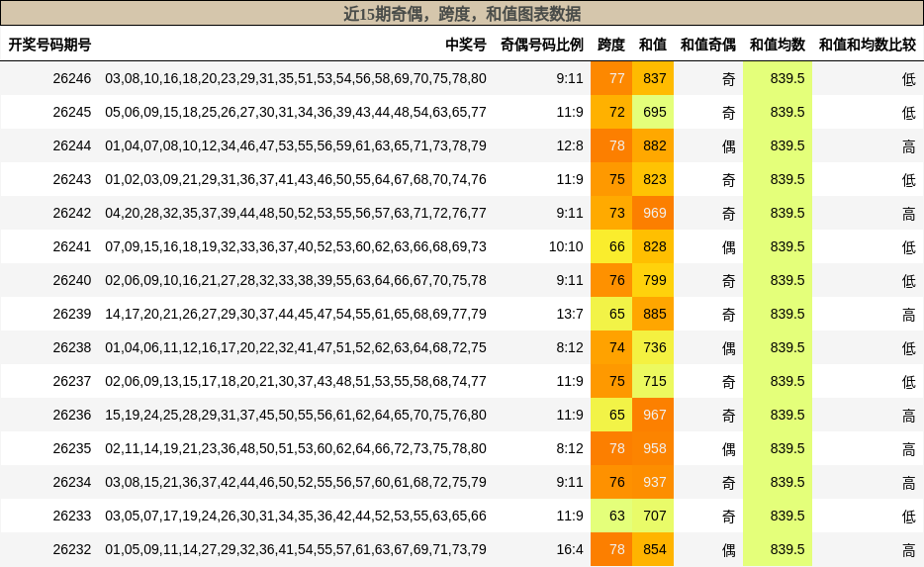Click the 和值 cell 736
The height and width of the screenshot is (567, 924).
[x=653, y=347]
